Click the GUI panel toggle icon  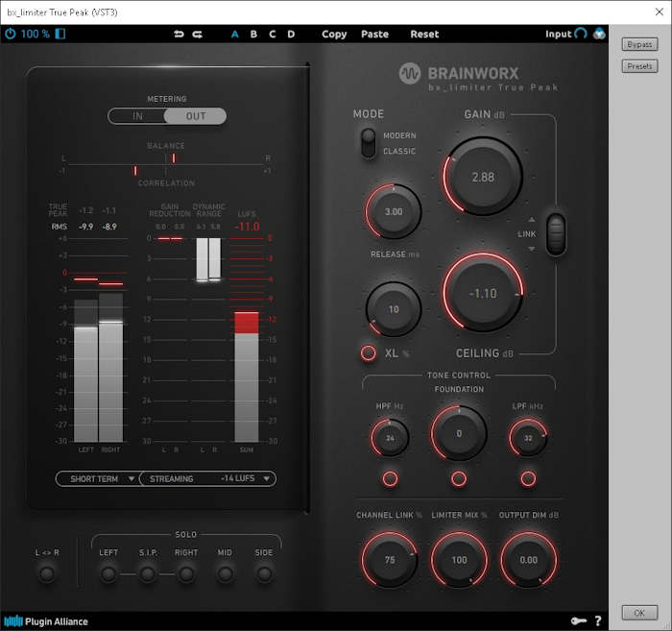pyautogui.click(x=60, y=34)
